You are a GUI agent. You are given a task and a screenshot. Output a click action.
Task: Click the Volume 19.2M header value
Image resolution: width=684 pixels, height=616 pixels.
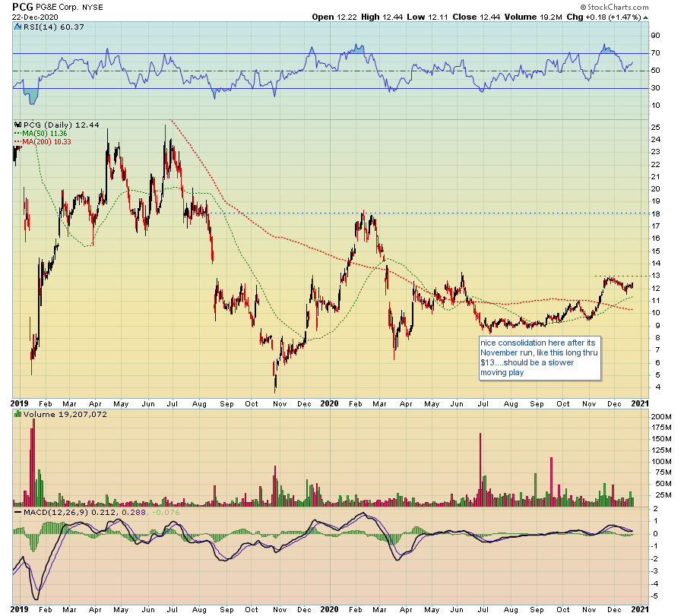(533, 17)
